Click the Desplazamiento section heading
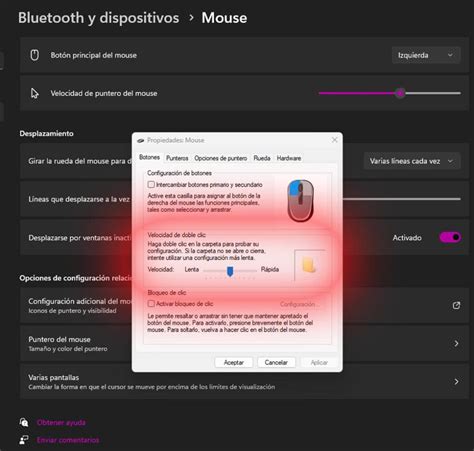Viewport: 474px width, 451px height. click(46, 133)
